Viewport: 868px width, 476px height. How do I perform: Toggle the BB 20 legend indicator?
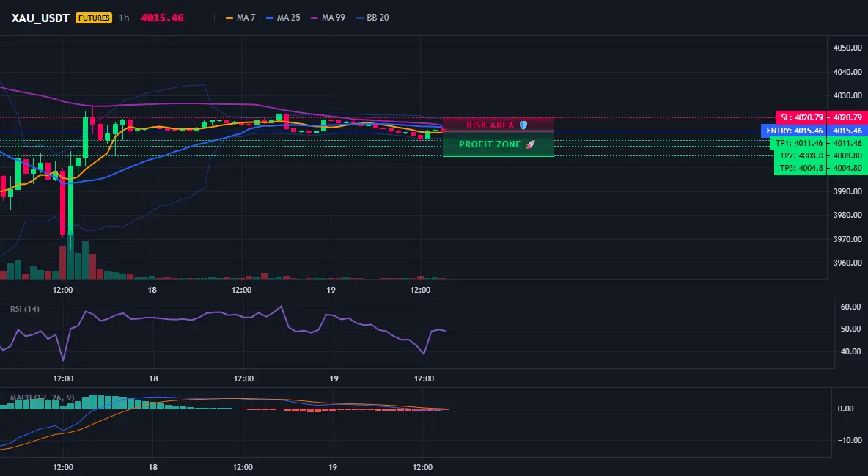tap(372, 18)
